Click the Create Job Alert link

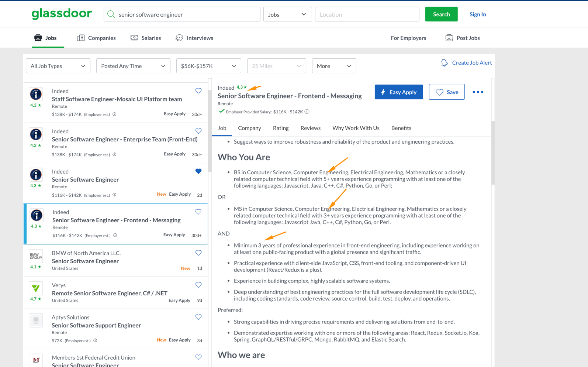pos(472,63)
